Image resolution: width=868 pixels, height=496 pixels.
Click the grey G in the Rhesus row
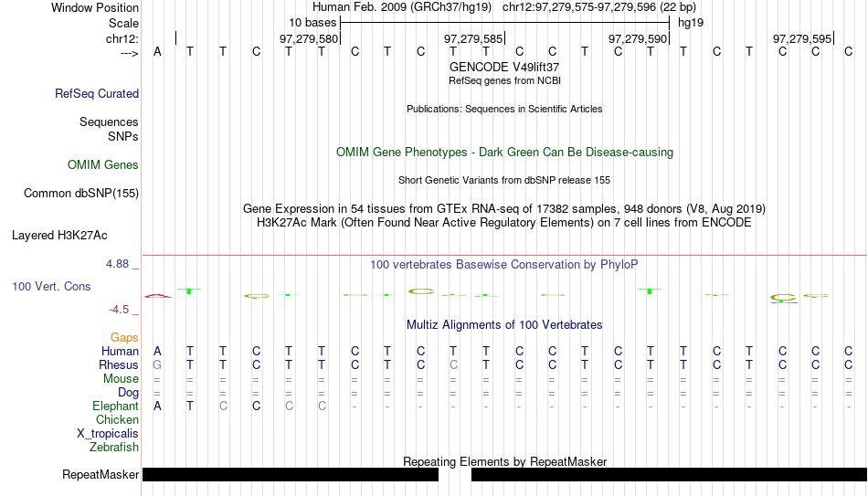coord(157,364)
